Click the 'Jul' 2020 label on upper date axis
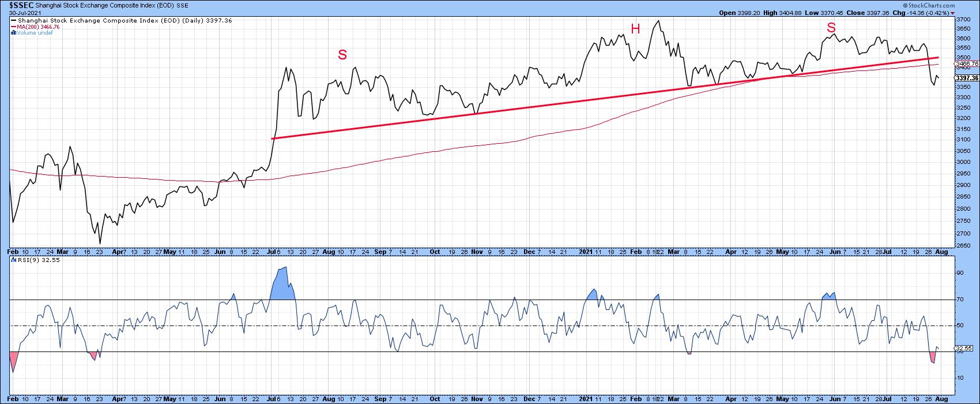 [269, 252]
